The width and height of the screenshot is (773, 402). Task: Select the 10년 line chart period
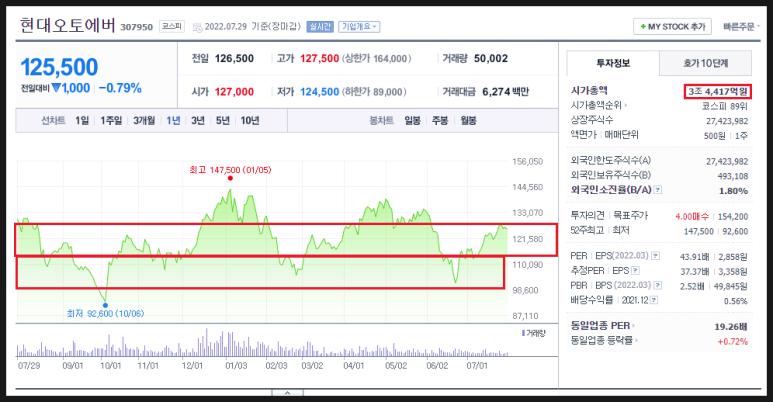250,120
